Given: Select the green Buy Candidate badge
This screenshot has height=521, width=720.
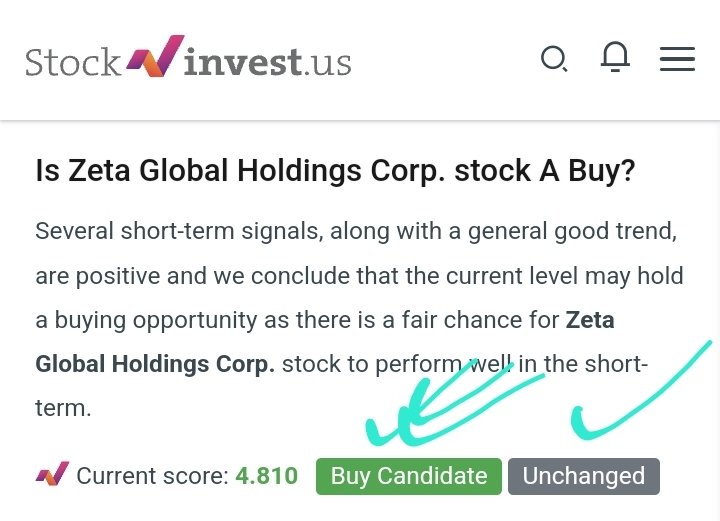Looking at the screenshot, I should coord(409,476).
